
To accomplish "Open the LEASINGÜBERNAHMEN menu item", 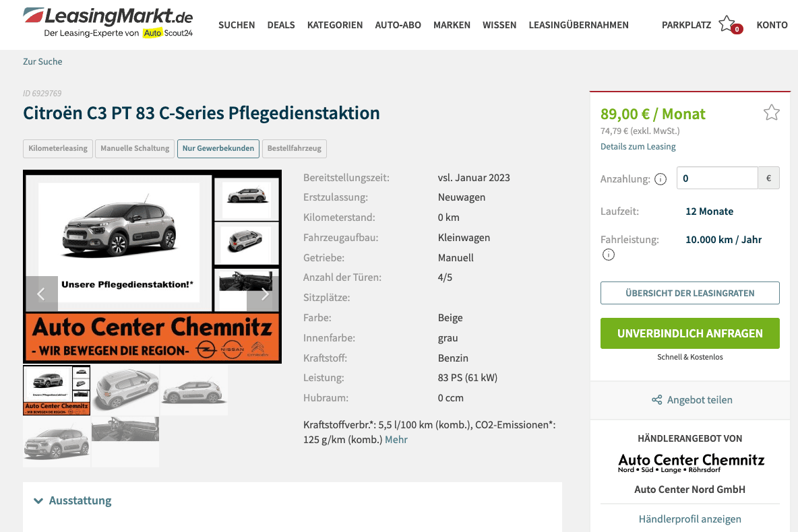I will 579,25.
